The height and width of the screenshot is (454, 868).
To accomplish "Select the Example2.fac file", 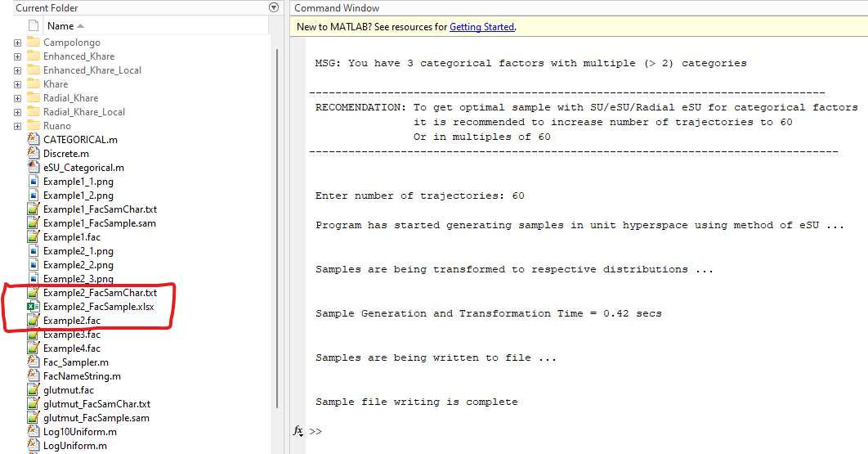I will [72, 321].
